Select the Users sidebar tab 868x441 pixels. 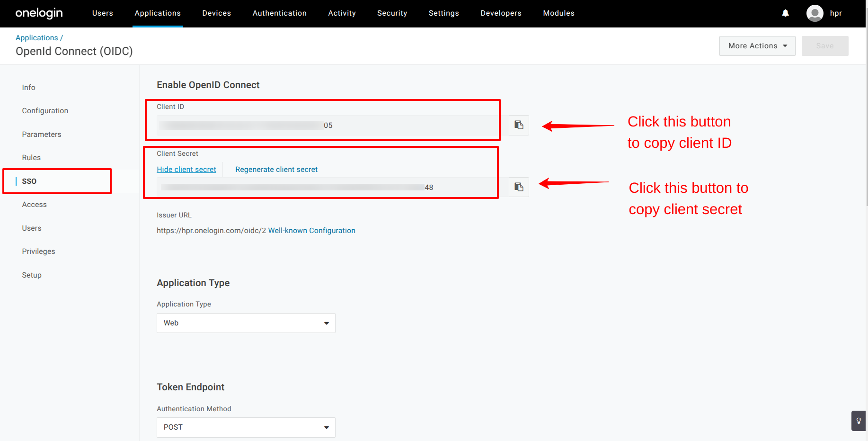[x=32, y=228]
